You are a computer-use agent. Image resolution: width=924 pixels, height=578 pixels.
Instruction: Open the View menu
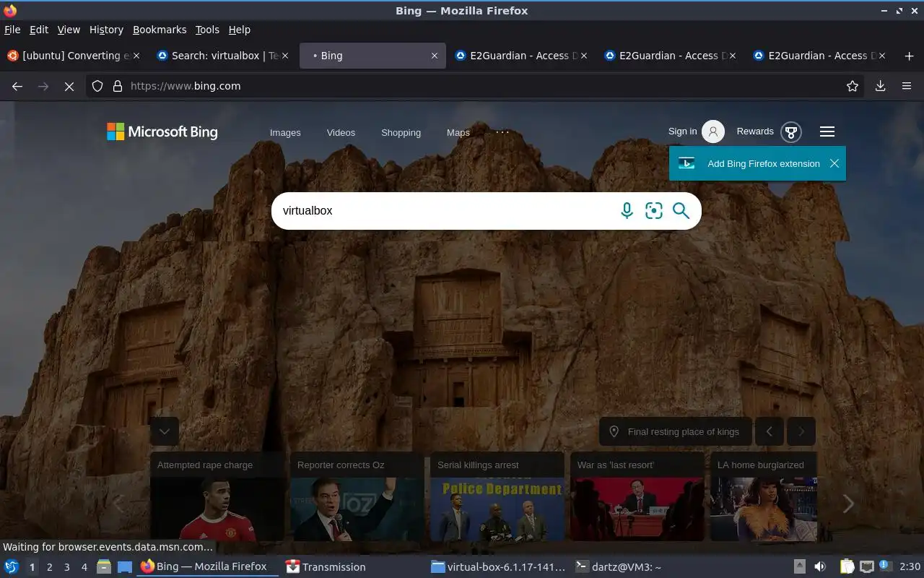coord(69,30)
